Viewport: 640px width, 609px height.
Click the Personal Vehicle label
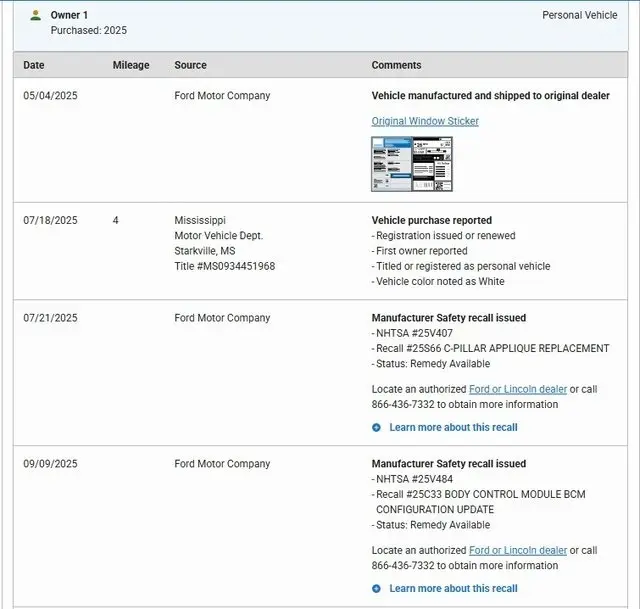pyautogui.click(x=580, y=15)
